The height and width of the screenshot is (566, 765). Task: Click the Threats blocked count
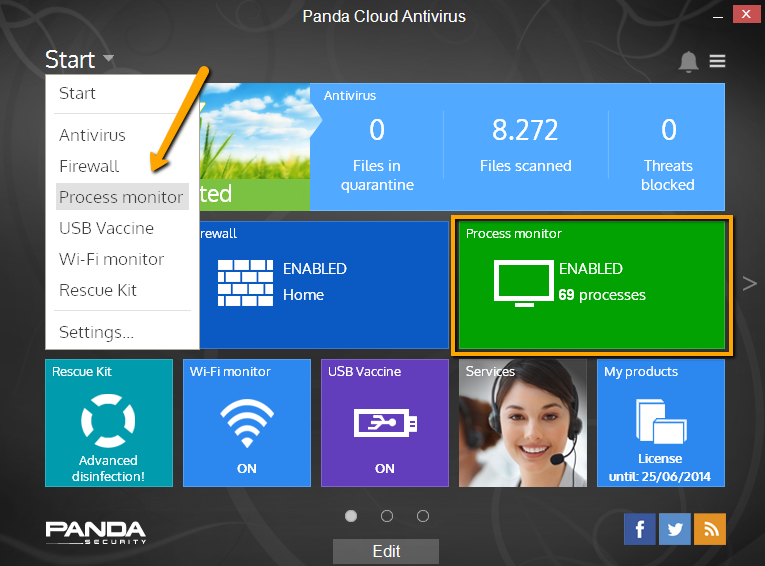coord(669,130)
